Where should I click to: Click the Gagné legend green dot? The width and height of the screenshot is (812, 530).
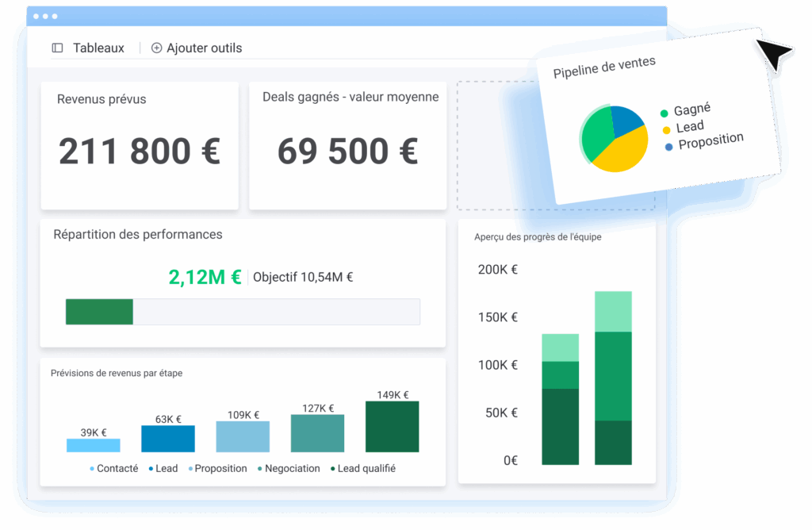click(664, 113)
